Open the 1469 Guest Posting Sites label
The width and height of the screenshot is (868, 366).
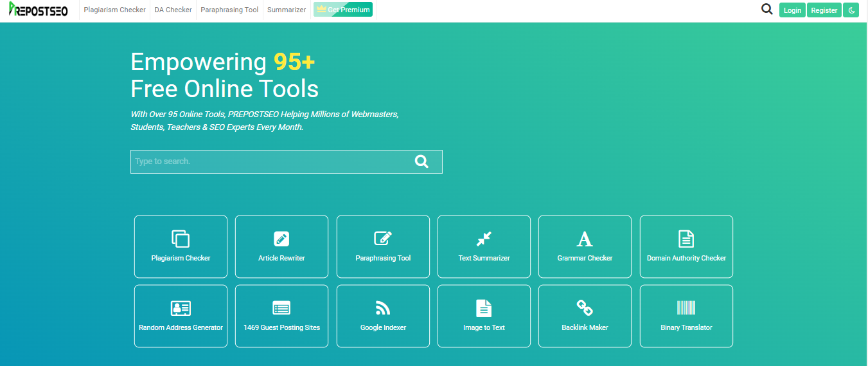coord(281,327)
